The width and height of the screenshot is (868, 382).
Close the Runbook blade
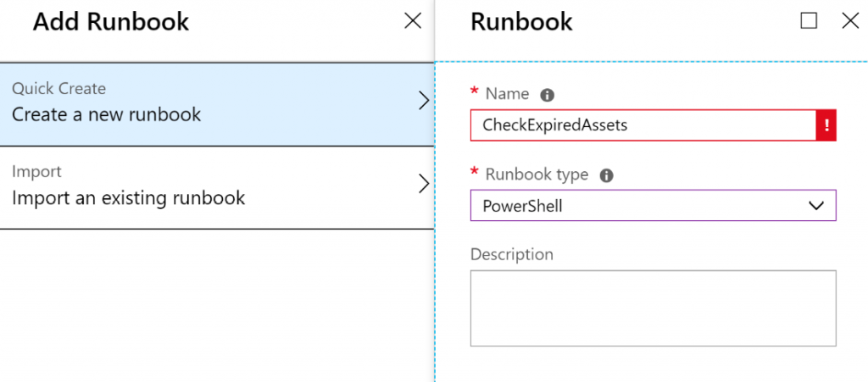pos(849,21)
